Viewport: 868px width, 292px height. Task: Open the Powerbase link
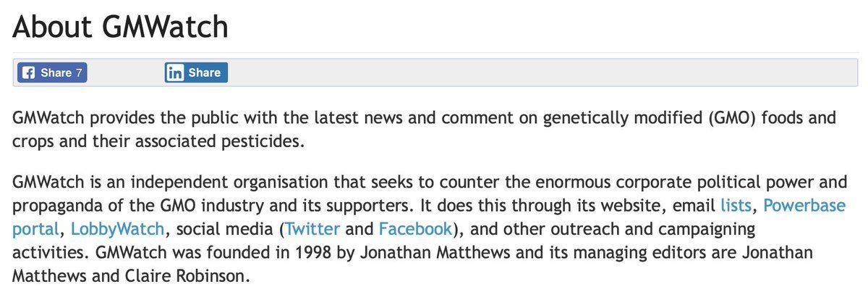[x=805, y=205]
